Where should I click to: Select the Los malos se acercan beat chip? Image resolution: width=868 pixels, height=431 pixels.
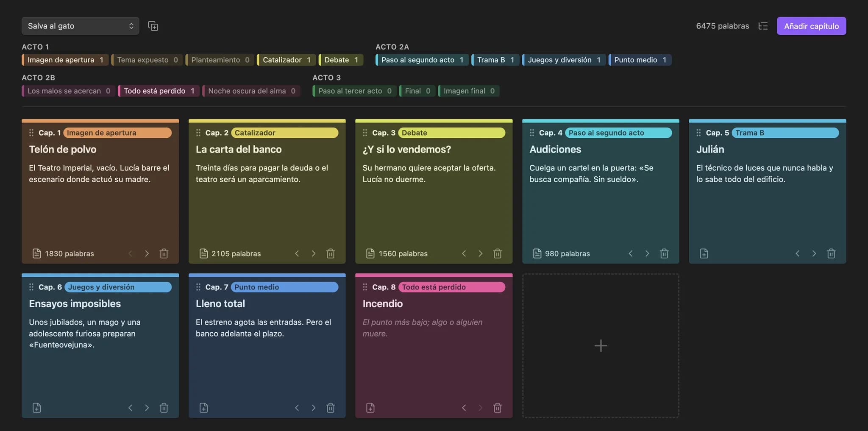coord(68,91)
